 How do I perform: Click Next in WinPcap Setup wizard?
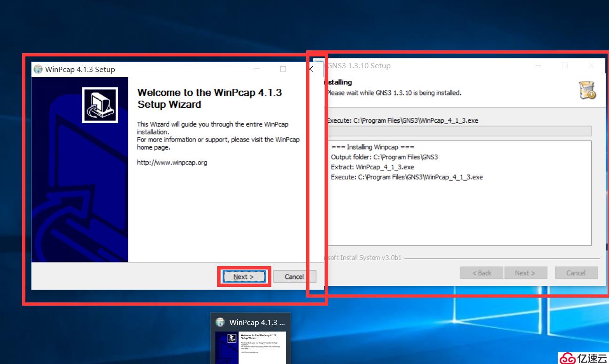coord(244,277)
